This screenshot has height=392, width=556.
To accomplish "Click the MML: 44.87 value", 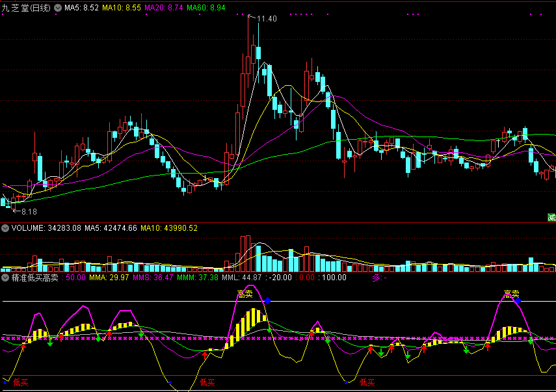I will (x=242, y=278).
